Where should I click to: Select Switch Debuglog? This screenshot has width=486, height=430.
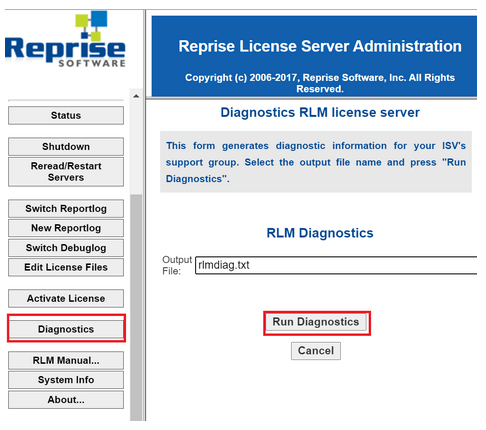(x=66, y=248)
